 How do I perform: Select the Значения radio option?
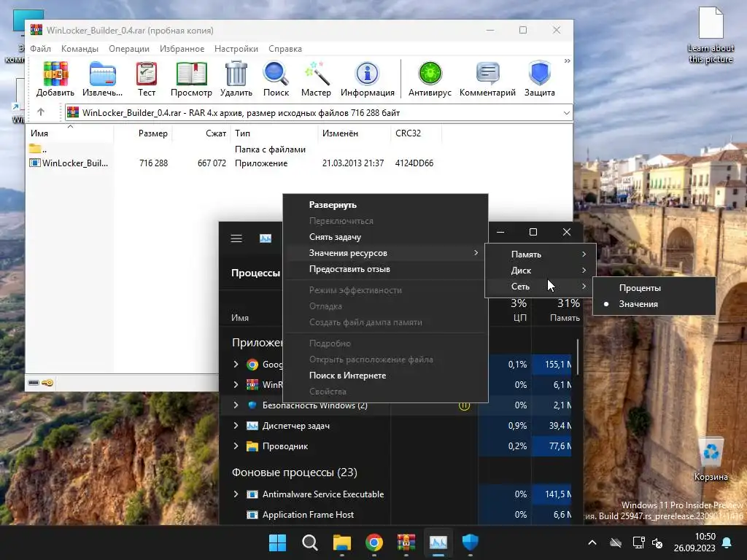654,304
